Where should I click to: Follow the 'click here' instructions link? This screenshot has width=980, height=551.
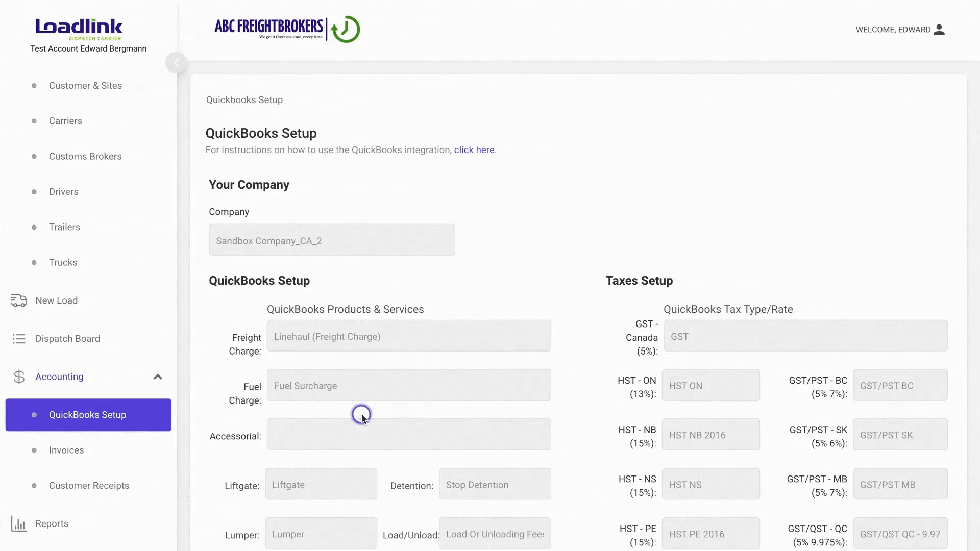[x=474, y=150]
